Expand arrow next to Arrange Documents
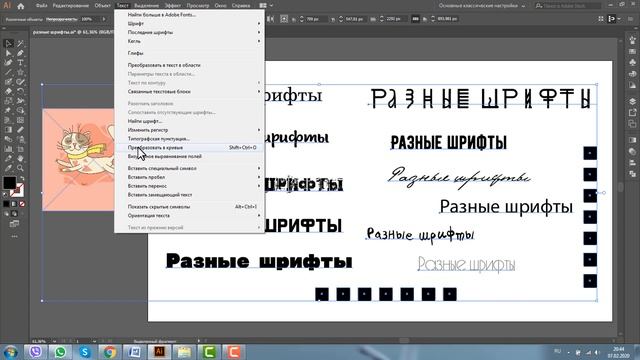Image resolution: width=640 pixels, height=360 pixels. 271,6
